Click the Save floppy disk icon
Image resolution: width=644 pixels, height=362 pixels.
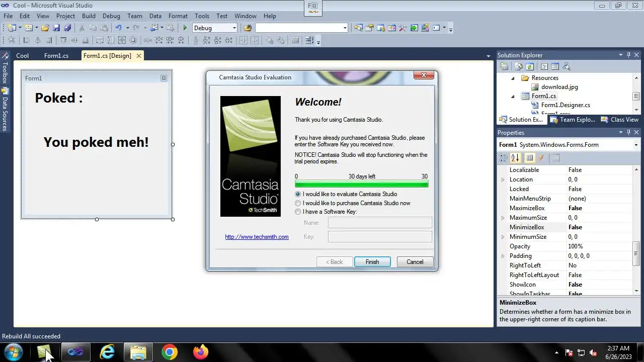pos(56,28)
